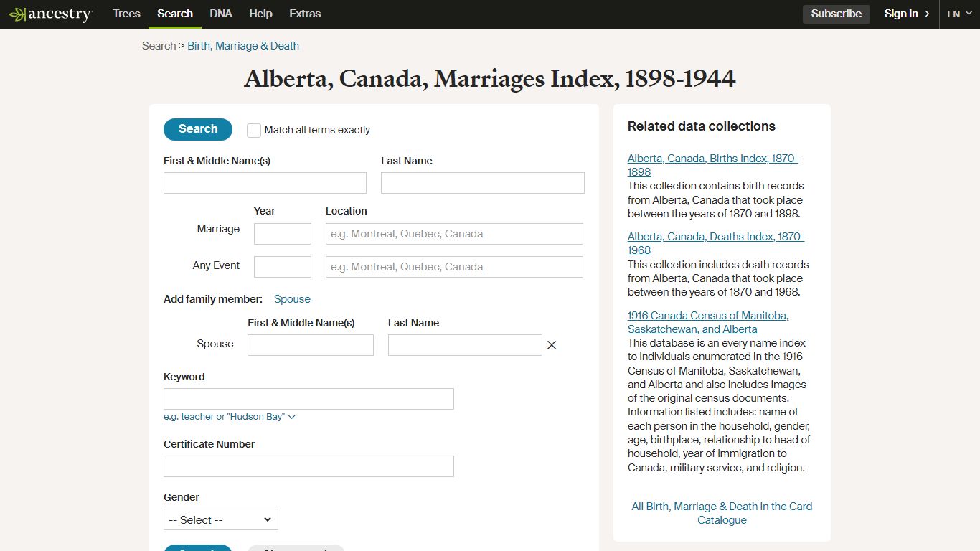Focus the Spouse First & Middle Name(s) field
This screenshot has height=551, width=980.
311,345
